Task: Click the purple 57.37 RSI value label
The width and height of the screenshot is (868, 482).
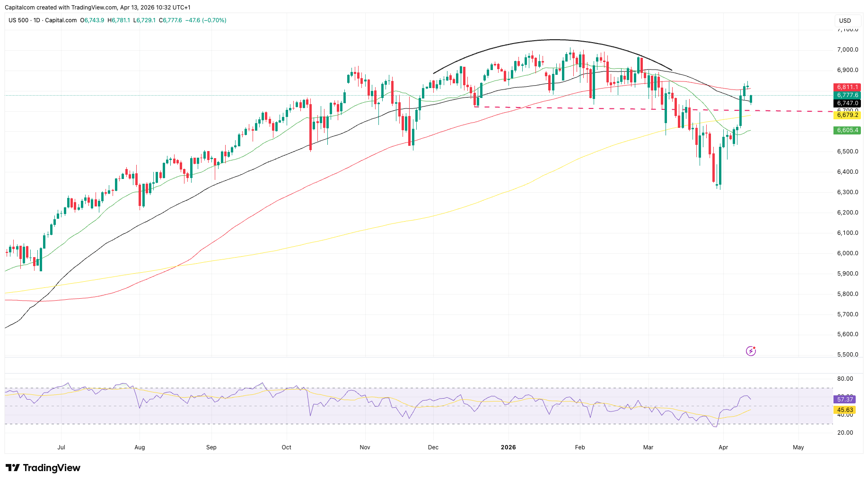Action: coord(845,400)
